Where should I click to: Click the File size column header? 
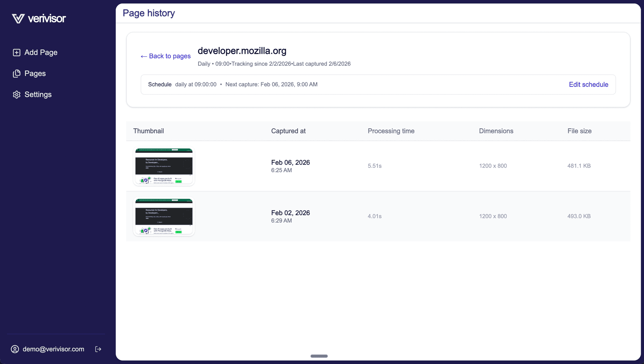pos(579,131)
